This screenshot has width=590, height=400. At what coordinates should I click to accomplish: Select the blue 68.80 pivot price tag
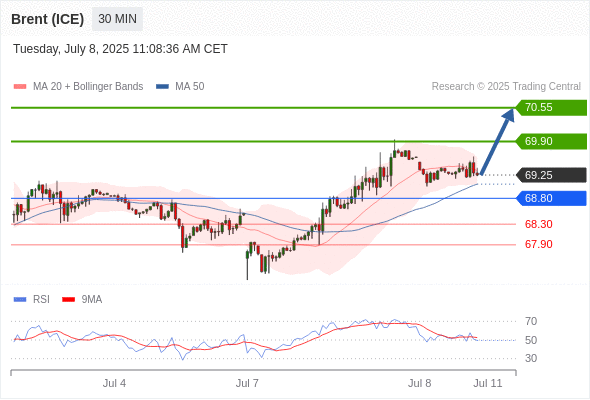[x=551, y=198]
